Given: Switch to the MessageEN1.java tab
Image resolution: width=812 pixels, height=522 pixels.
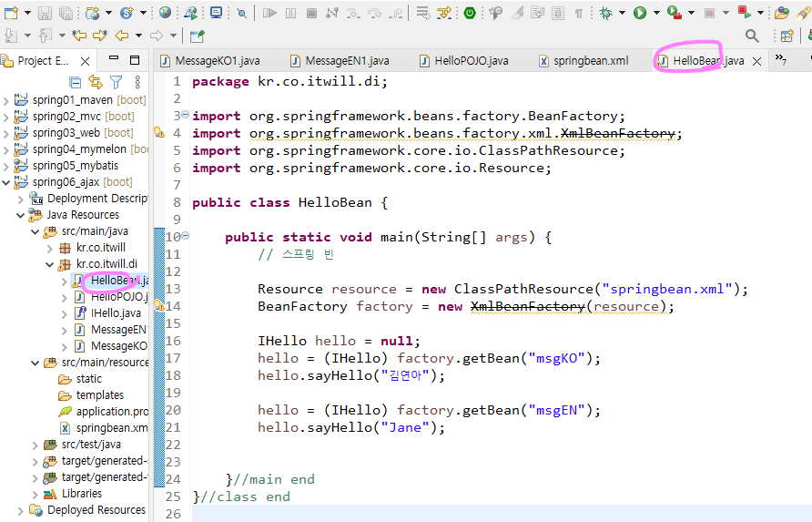Looking at the screenshot, I should tap(340, 61).
